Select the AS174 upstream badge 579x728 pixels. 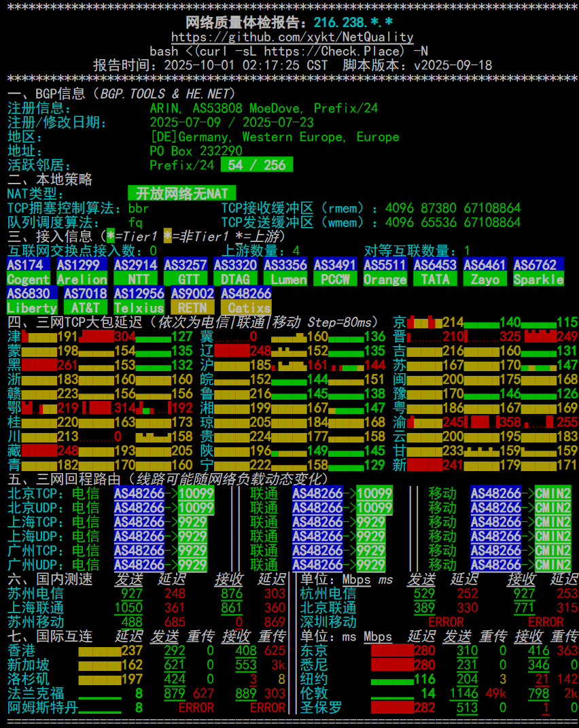[29, 265]
